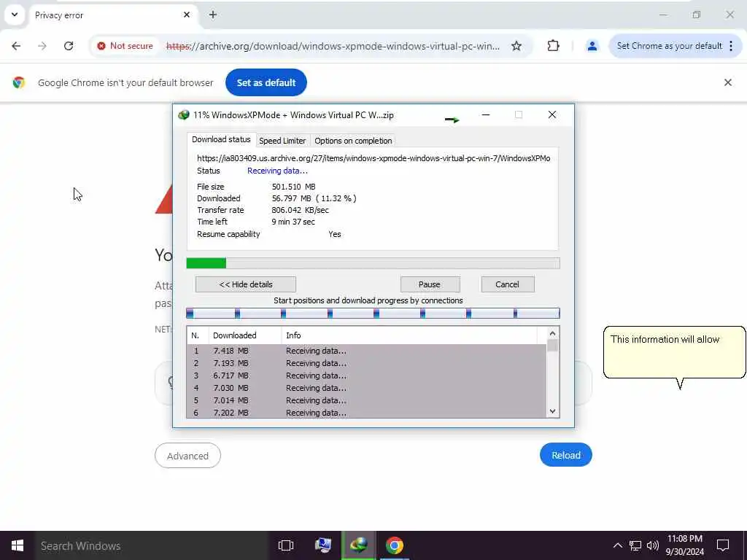Click Receiving data status text
Image resolution: width=747 pixels, height=560 pixels.
[277, 171]
